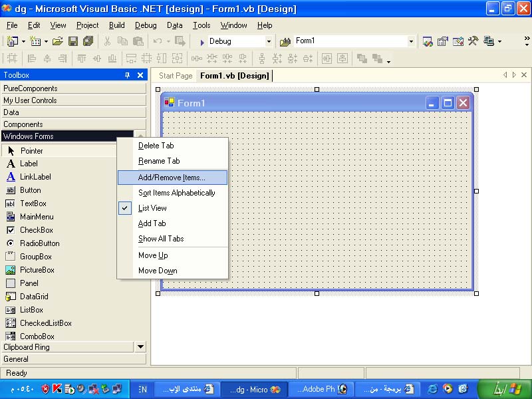Switch to the Start Page tab

point(176,76)
